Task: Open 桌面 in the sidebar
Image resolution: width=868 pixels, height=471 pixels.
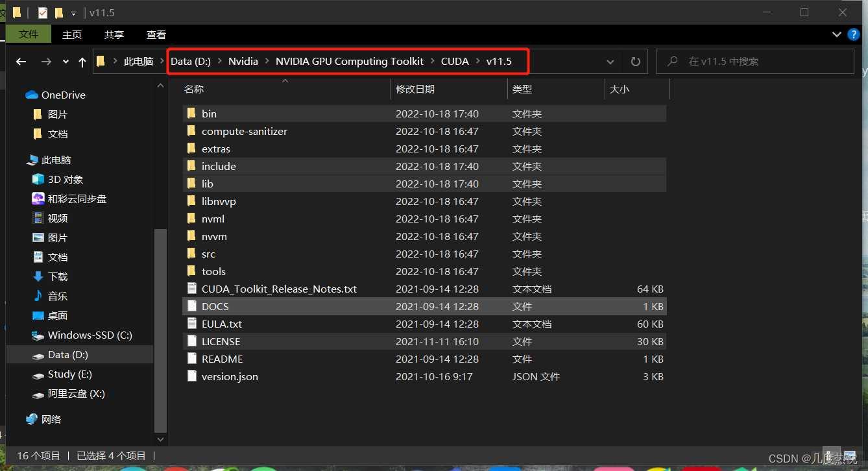Action: (x=50, y=315)
